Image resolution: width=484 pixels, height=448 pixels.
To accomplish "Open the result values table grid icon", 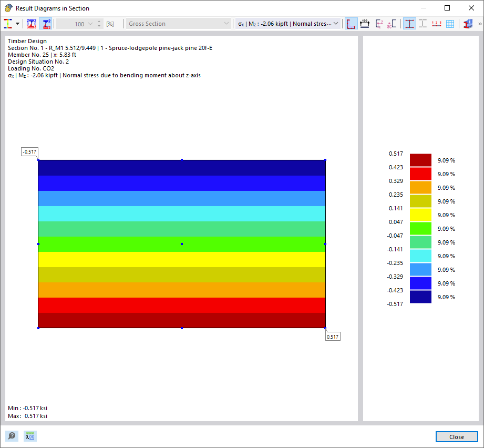I will pyautogui.click(x=451, y=23).
